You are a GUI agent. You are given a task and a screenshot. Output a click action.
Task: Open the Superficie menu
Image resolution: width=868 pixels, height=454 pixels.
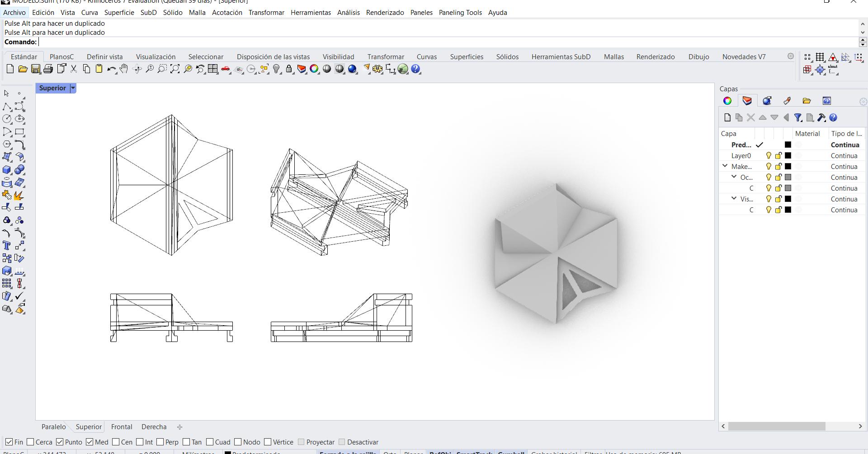(x=119, y=13)
